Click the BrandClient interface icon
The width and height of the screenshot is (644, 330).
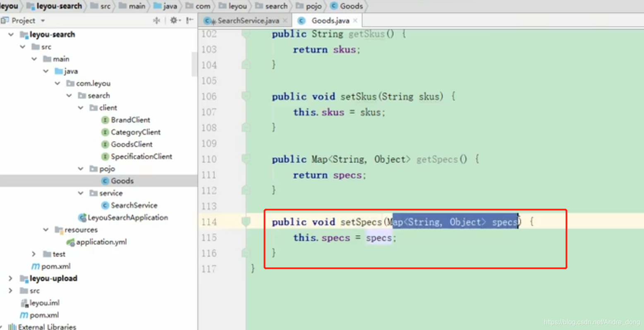click(x=105, y=120)
